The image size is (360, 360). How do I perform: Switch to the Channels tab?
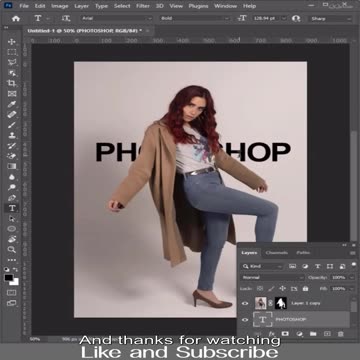[x=277, y=253]
